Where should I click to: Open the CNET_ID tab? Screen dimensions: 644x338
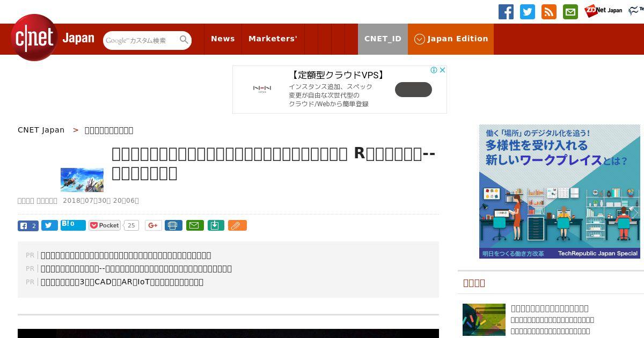pyautogui.click(x=383, y=39)
